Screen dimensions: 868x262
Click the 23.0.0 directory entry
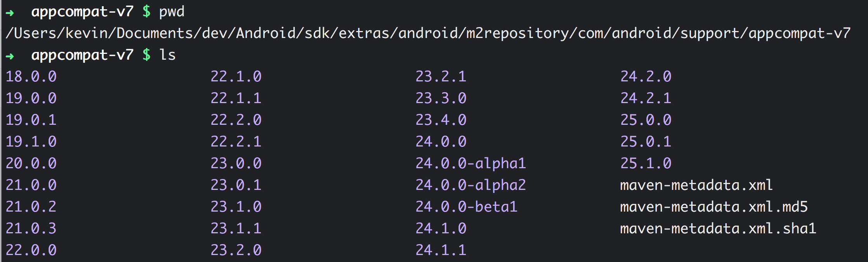point(236,164)
